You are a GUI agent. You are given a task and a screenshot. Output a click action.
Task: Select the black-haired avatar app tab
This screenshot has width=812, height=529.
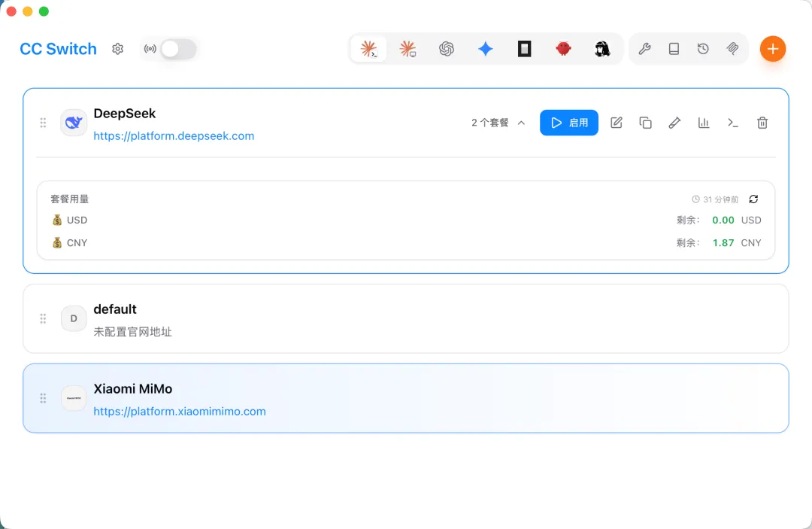(601, 49)
